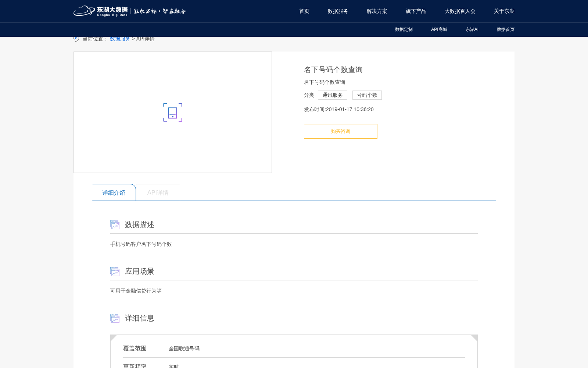Click the 手机号码客户名下号码个数 description text
The image size is (588, 368).
141,244
